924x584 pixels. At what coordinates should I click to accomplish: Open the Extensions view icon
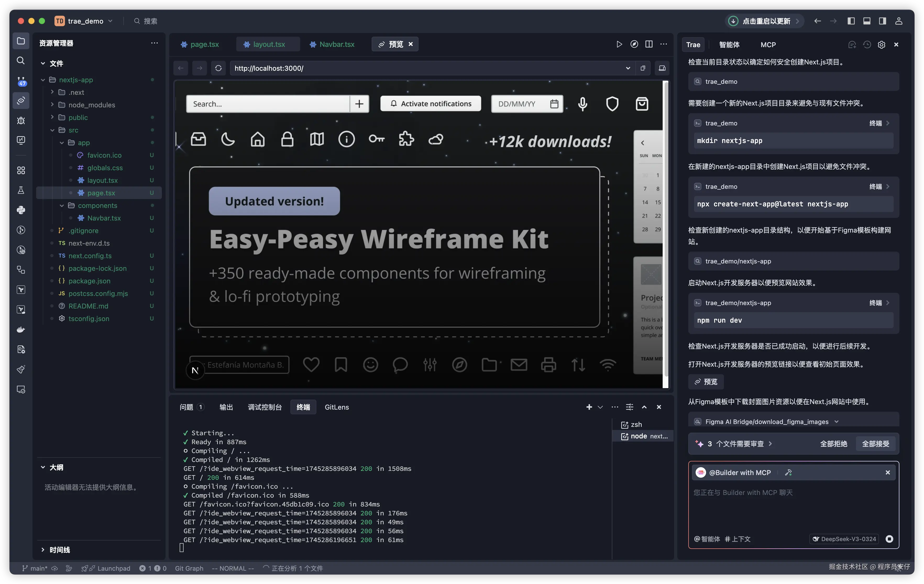(x=21, y=170)
